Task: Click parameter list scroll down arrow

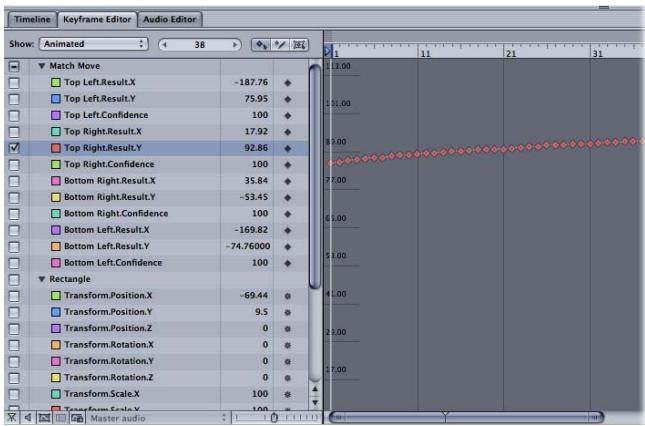Action: (x=315, y=402)
